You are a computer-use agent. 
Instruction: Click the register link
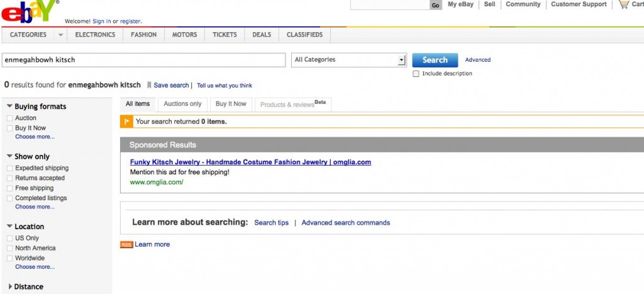131,21
